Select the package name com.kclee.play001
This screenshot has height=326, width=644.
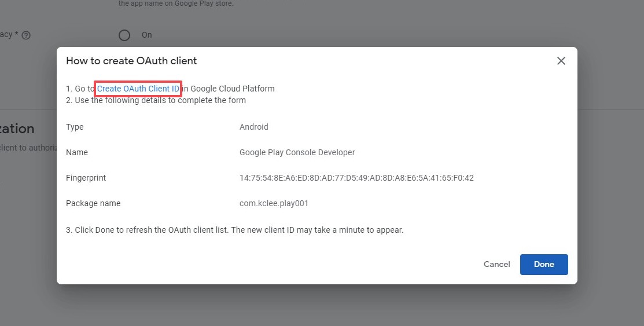point(274,203)
